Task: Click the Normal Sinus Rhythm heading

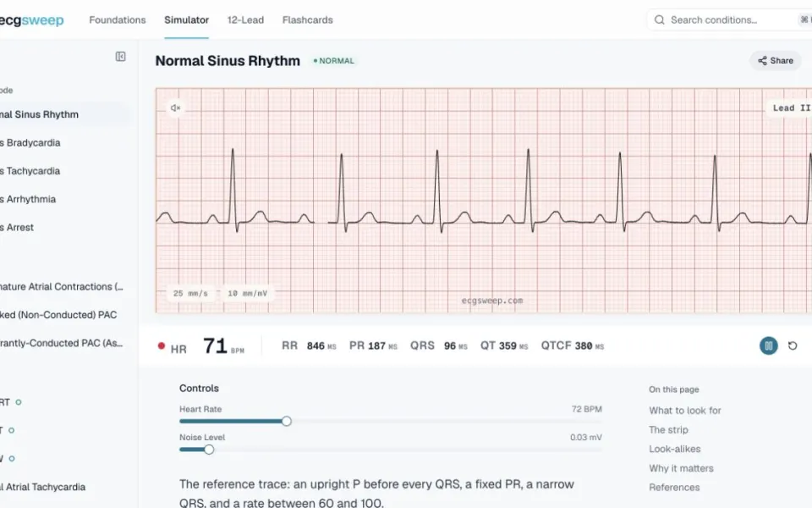Action: click(228, 61)
